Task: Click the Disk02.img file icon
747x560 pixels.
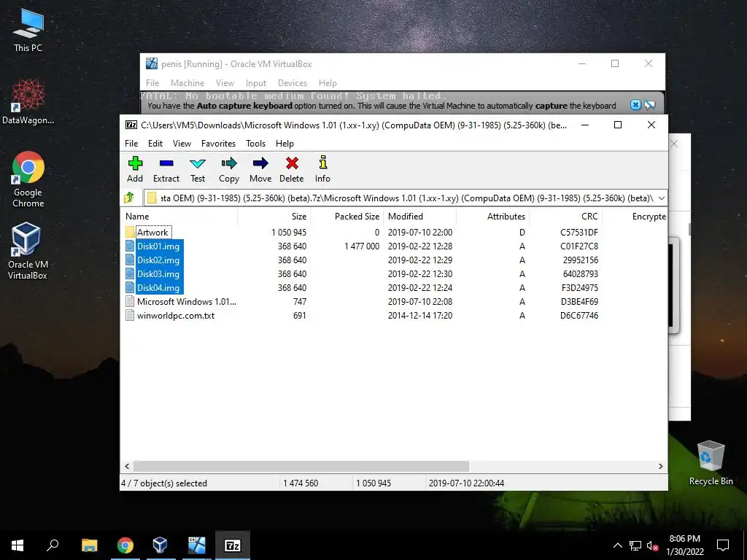Action: click(130, 260)
